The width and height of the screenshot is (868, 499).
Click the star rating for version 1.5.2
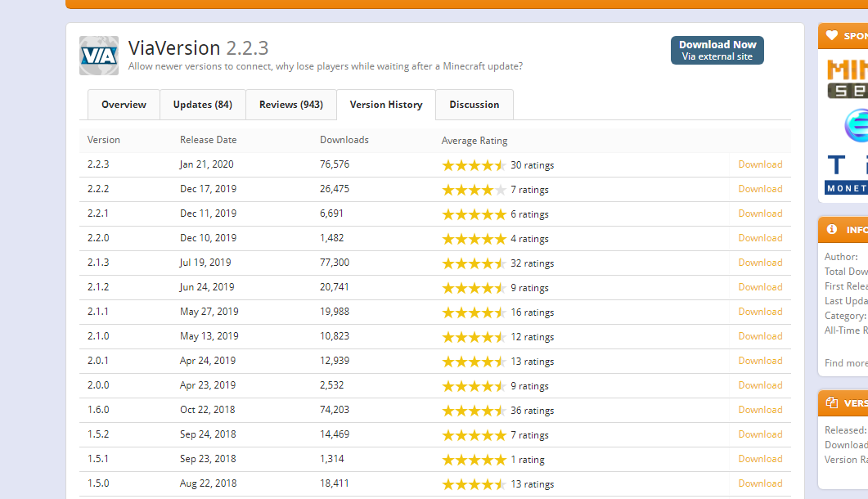pyautogui.click(x=474, y=435)
